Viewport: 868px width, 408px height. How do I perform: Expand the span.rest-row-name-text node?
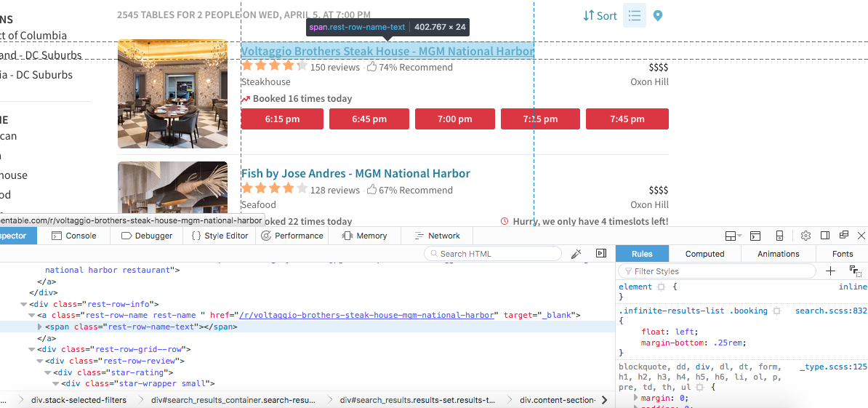click(40, 327)
